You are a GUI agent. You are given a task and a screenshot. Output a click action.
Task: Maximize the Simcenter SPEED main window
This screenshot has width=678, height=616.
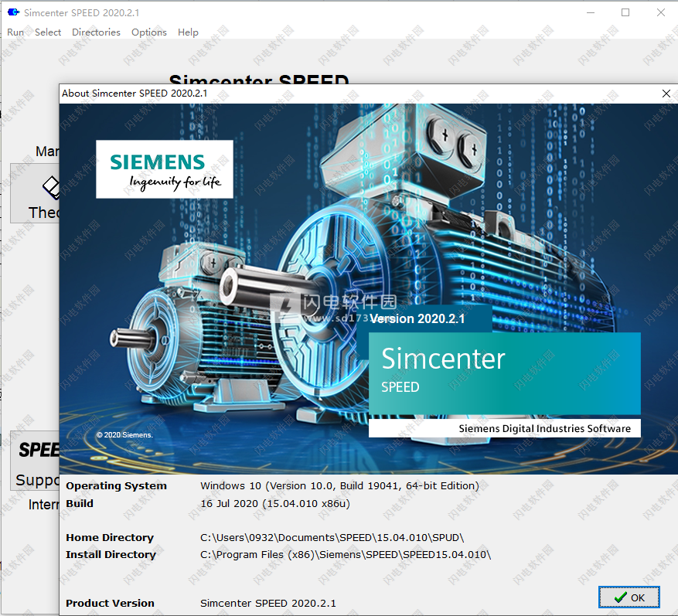[625, 12]
